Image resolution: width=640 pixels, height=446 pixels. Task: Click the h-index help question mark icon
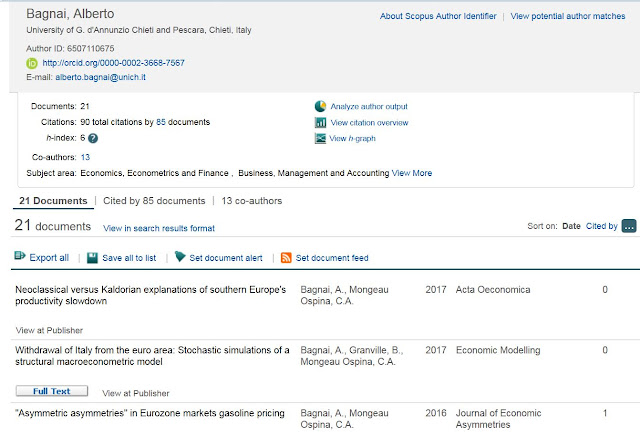(x=93, y=138)
